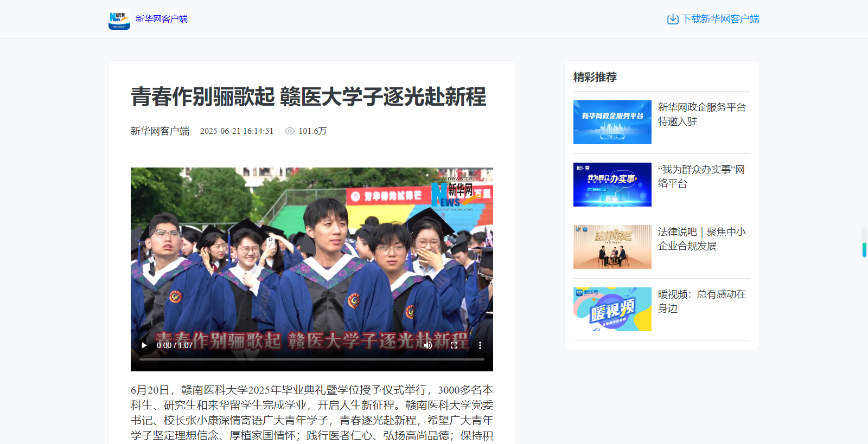Open 法律说吧 thumbnail
Viewport: 868px width, 444px height.
[x=612, y=247]
